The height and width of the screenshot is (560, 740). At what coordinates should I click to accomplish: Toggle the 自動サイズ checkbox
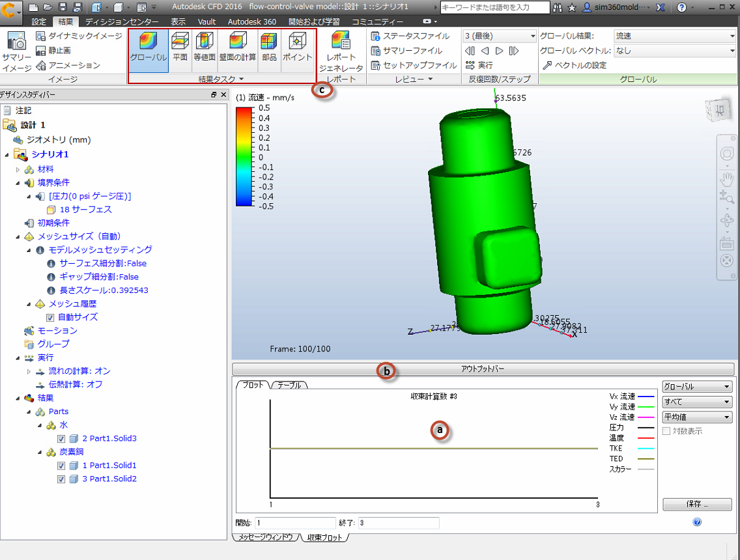(x=50, y=318)
